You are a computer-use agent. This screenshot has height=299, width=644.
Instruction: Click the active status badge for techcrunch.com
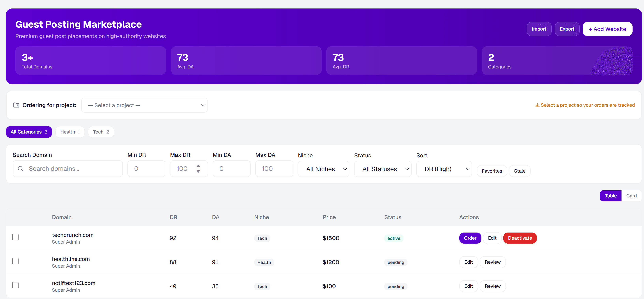pos(393,238)
